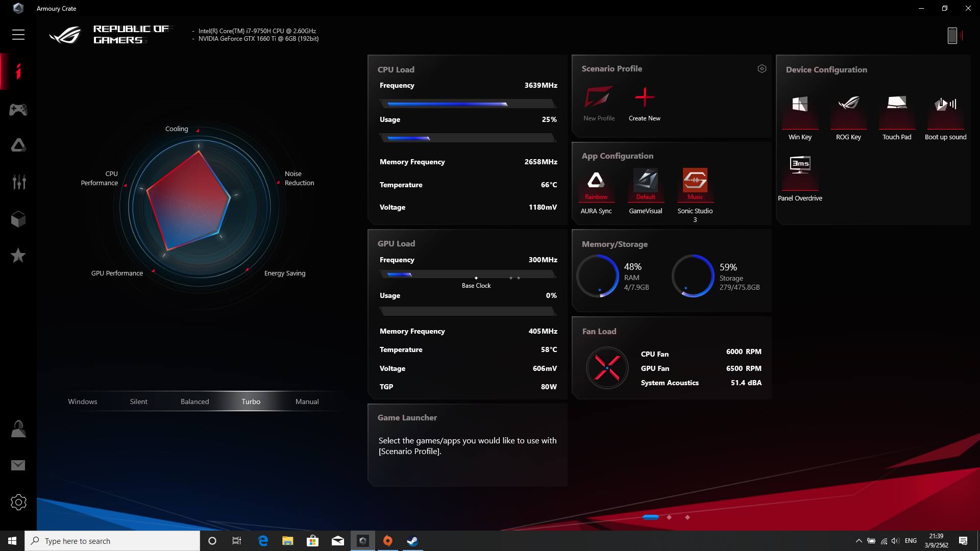The image size is (980, 551).
Task: Click the performance radar chart
Action: tap(199, 207)
